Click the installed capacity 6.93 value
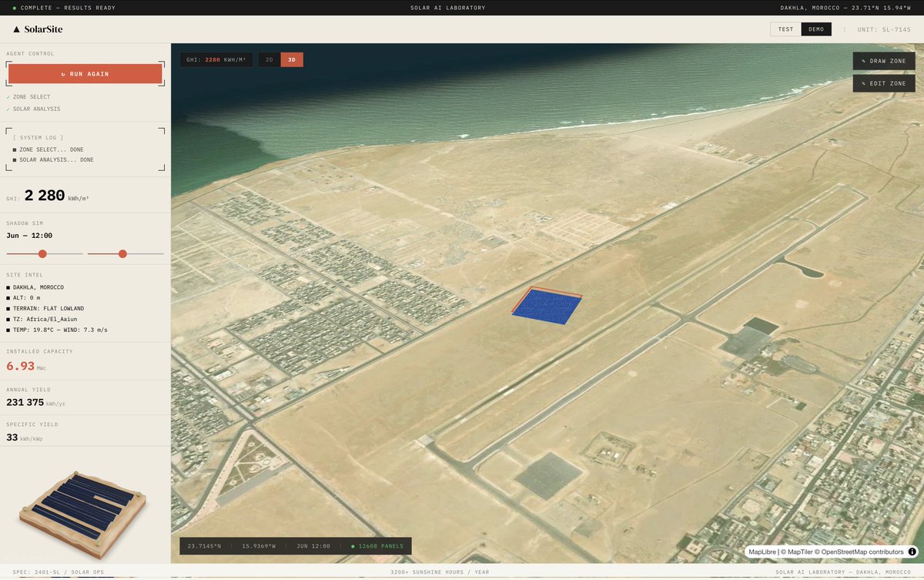924x580 pixels. click(x=20, y=366)
